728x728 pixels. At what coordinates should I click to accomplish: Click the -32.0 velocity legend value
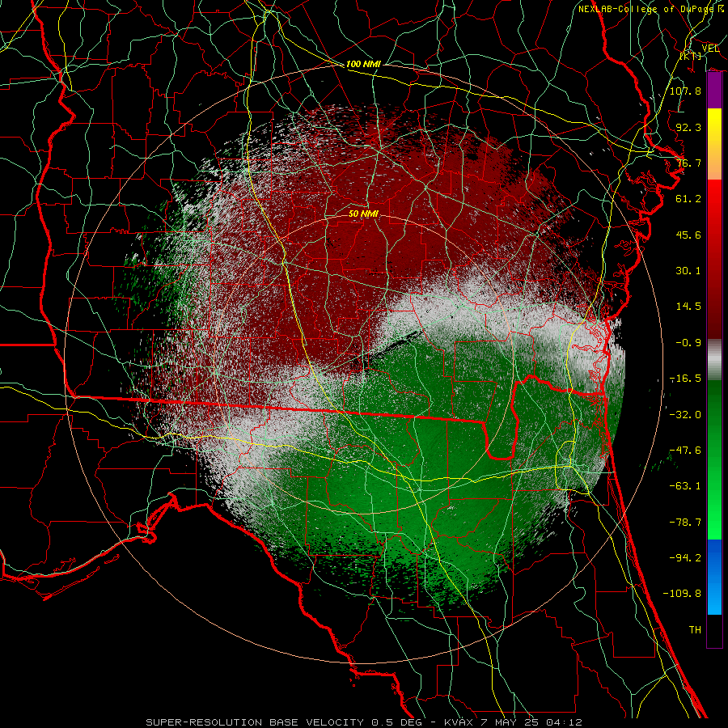pos(685,415)
